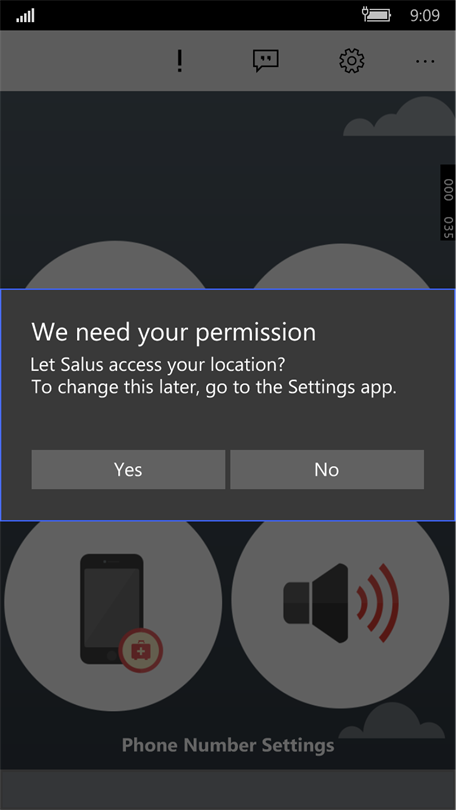This screenshot has height=810, width=456.
Task: Tap the exclamation alert icon
Action: tap(179, 61)
